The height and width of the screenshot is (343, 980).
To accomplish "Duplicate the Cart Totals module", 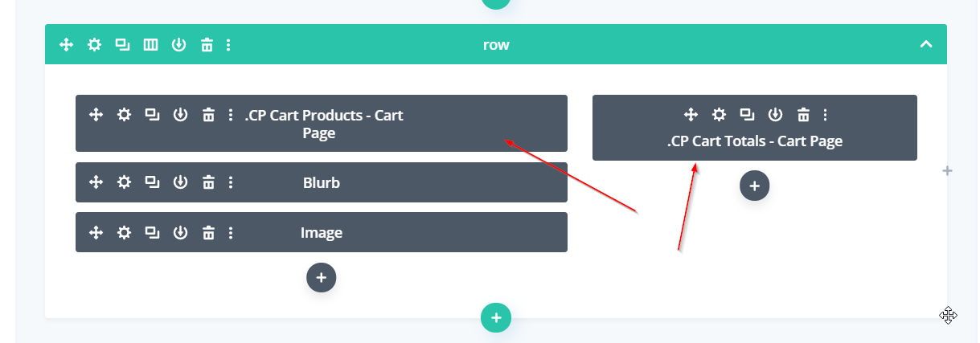I will pyautogui.click(x=747, y=115).
